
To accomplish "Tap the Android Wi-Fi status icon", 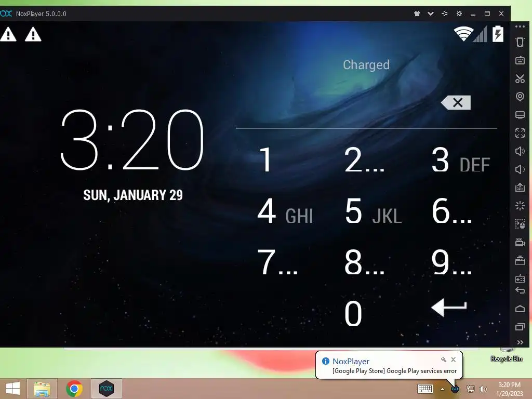I will point(463,34).
